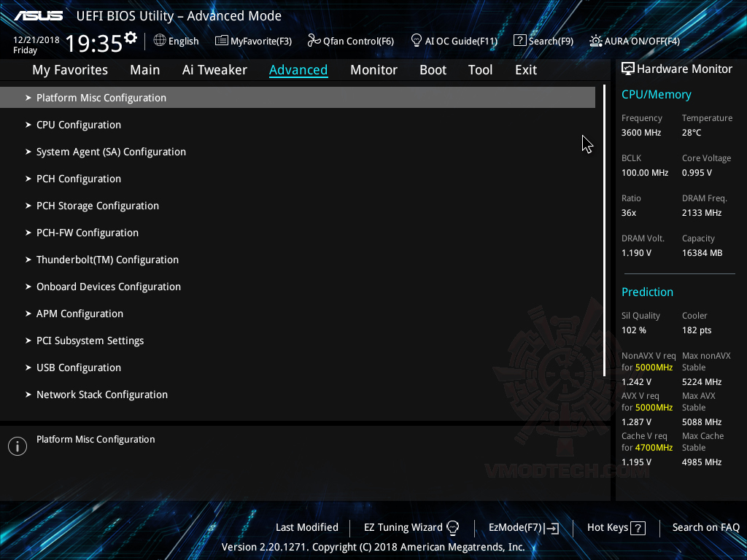
Task: Click the 4985 MHz max cache value
Action: (702, 462)
